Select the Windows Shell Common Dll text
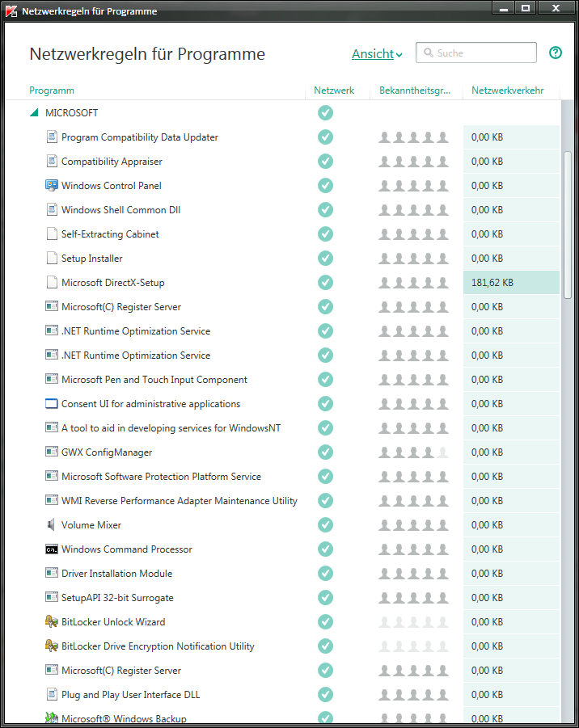The height and width of the screenshot is (728, 579). point(120,210)
